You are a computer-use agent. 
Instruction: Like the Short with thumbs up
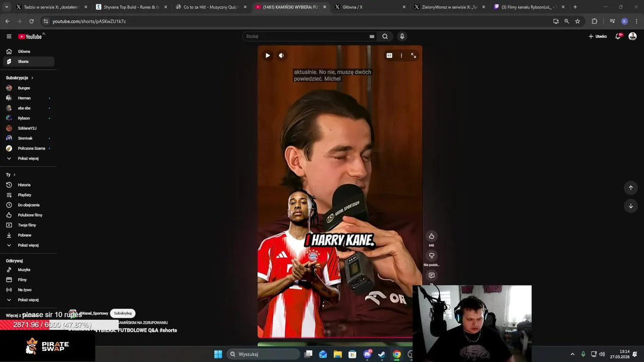pyautogui.click(x=431, y=236)
